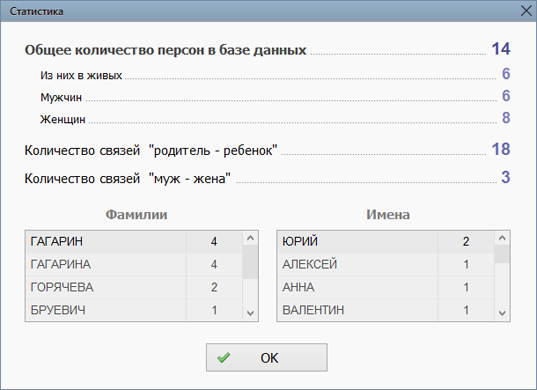Select the ГОРЯЧЕВА surname row
The width and height of the screenshot is (537, 390).
pos(134,287)
